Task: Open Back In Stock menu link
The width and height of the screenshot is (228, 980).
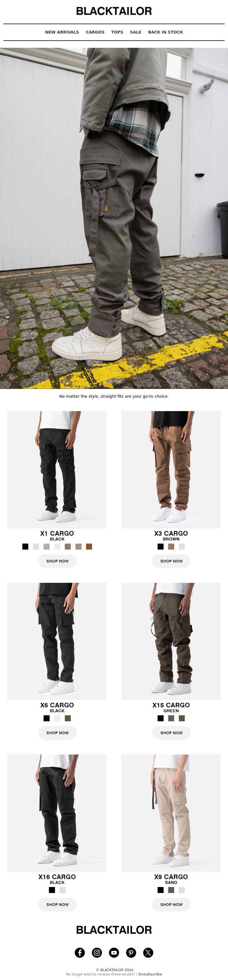Action: click(x=166, y=32)
